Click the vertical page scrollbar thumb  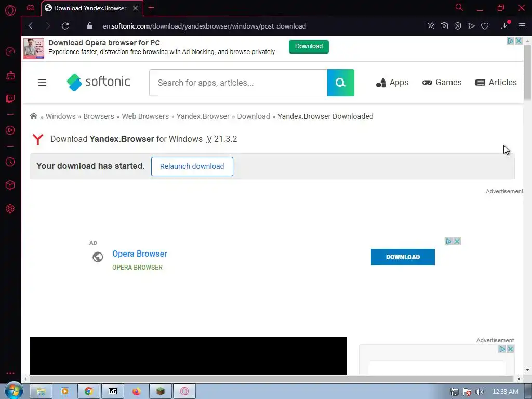pos(528,73)
